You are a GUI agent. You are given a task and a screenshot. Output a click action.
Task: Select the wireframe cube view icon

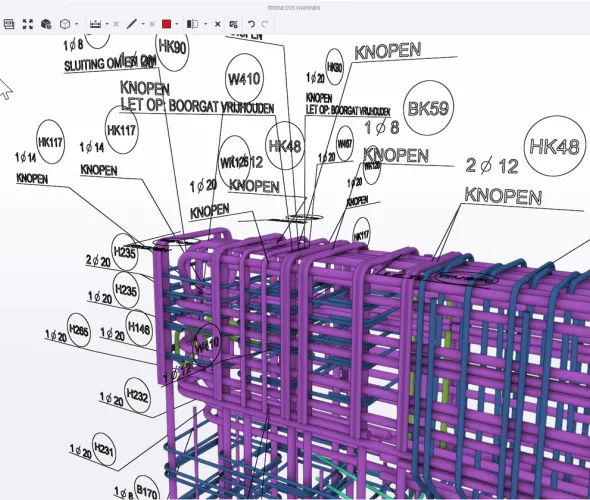click(x=65, y=24)
